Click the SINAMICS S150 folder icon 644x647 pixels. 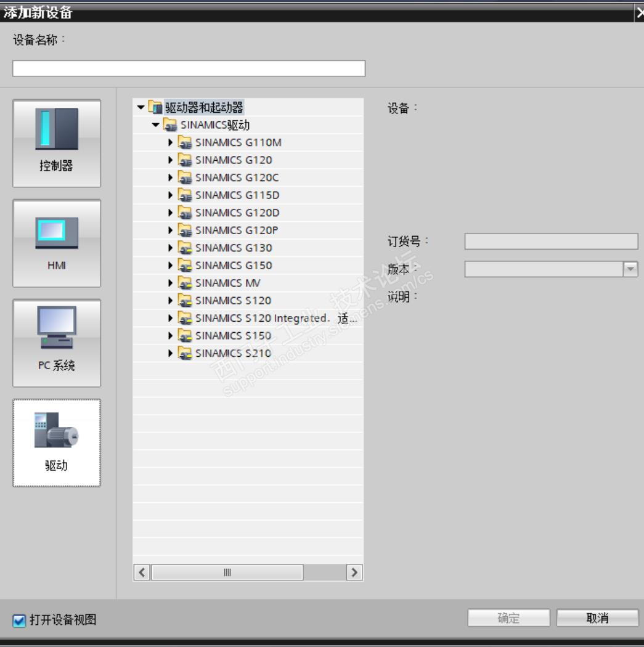coord(185,335)
